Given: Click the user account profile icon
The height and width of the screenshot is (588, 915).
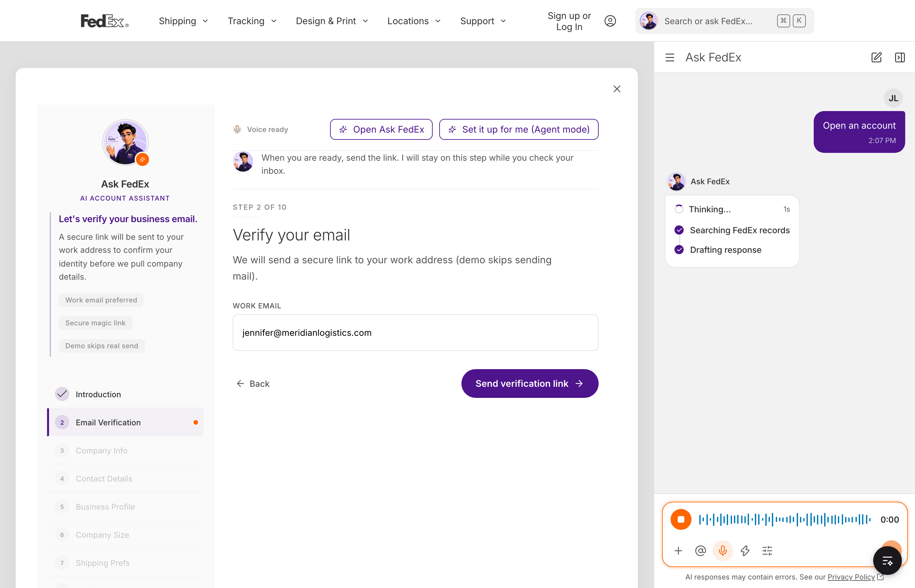Looking at the screenshot, I should click(610, 21).
